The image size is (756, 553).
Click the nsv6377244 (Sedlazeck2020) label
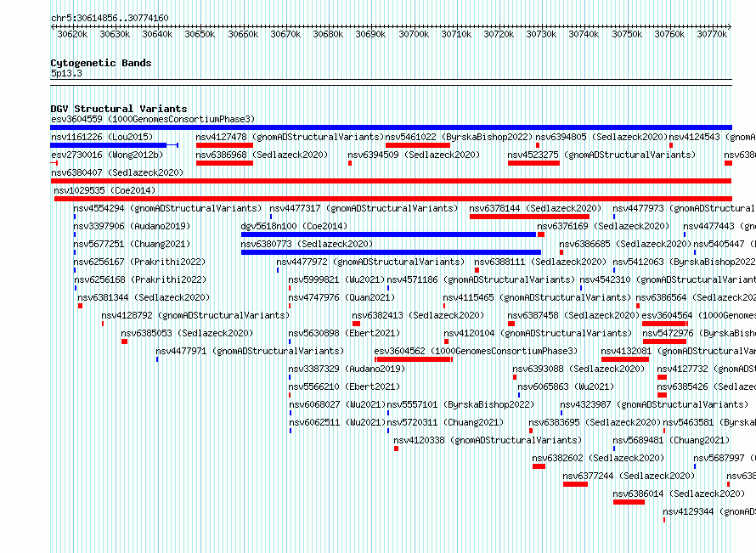(629, 476)
